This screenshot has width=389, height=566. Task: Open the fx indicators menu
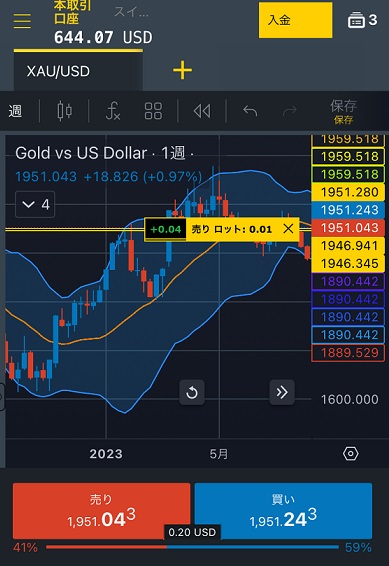(113, 110)
